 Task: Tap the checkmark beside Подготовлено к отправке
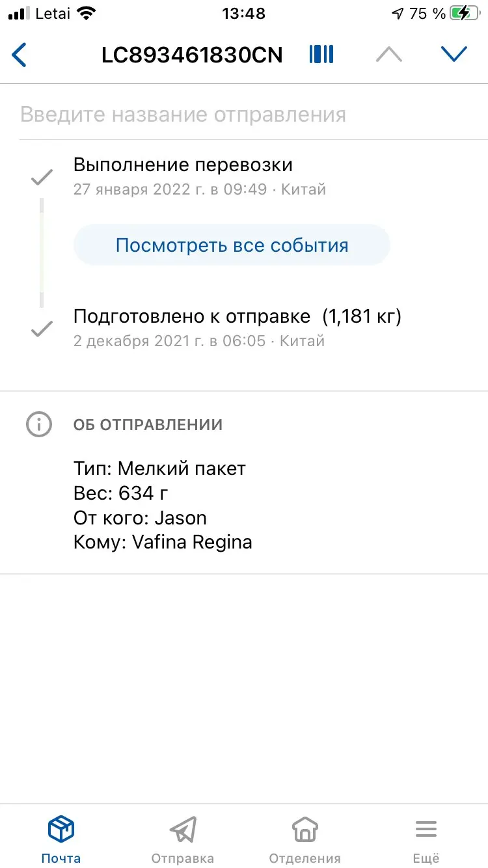[x=42, y=329]
